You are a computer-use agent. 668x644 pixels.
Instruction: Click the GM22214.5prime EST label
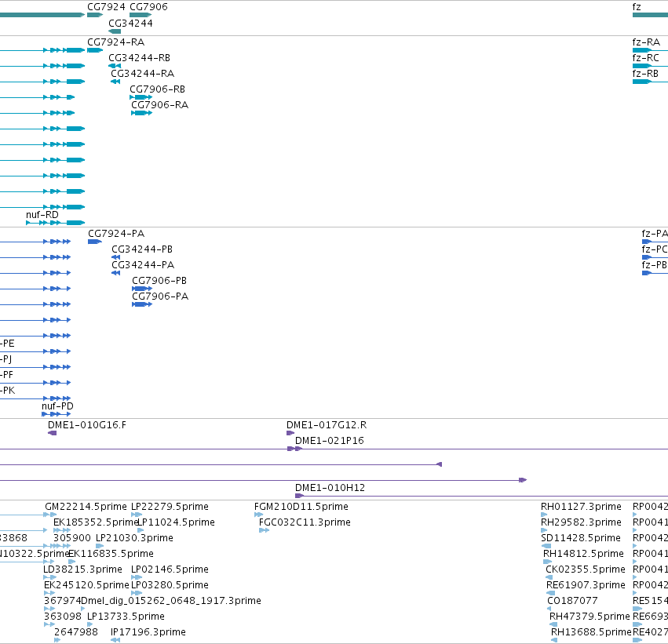pos(86,507)
